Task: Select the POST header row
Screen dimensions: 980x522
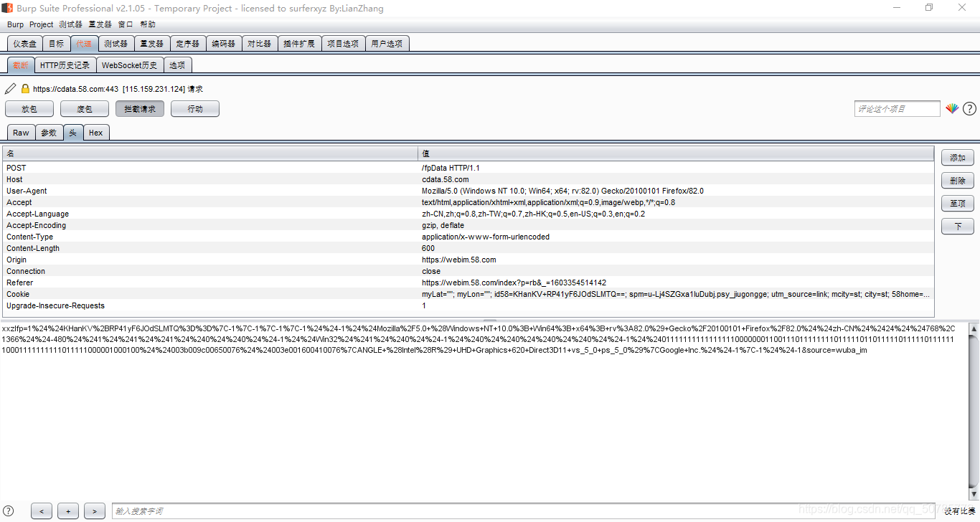Action: 468,168
